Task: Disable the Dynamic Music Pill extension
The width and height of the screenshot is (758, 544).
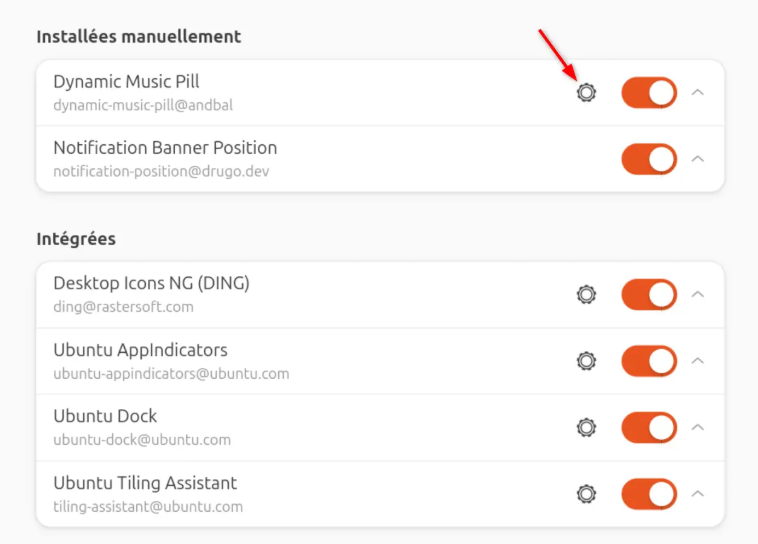Action: [649, 93]
